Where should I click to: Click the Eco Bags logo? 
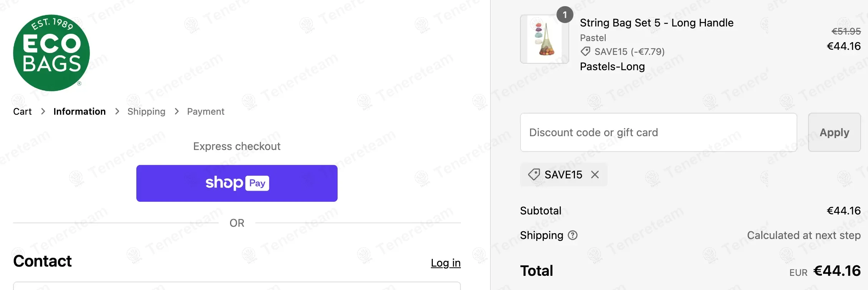(51, 53)
